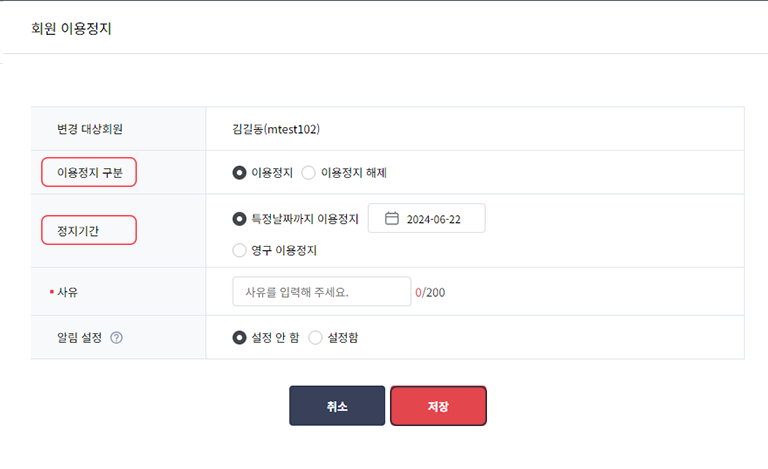Click the 회원 이용정지 page title
The width and height of the screenshot is (768, 469).
point(72,28)
